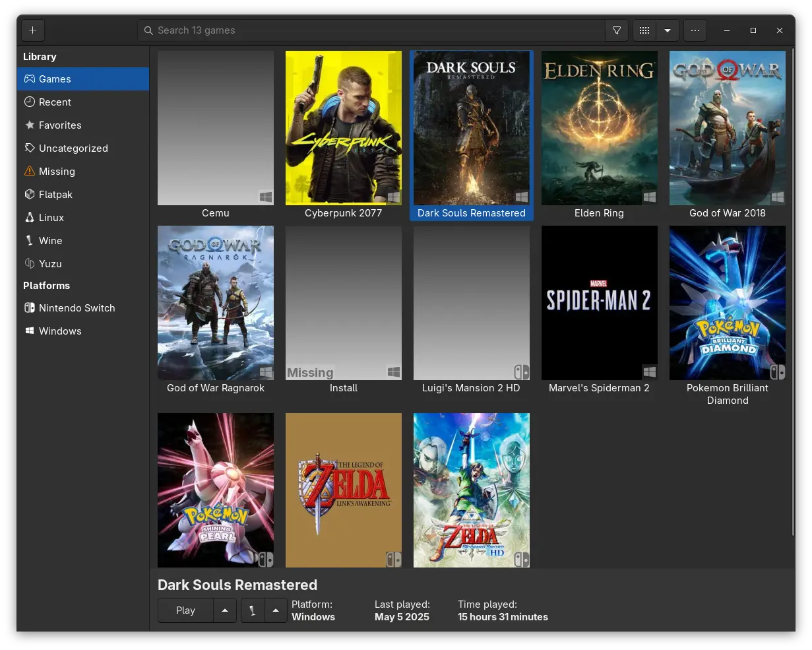The height and width of the screenshot is (650, 812).
Task: Select the Pokemon Brilliant Diamond cover
Action: 728,303
